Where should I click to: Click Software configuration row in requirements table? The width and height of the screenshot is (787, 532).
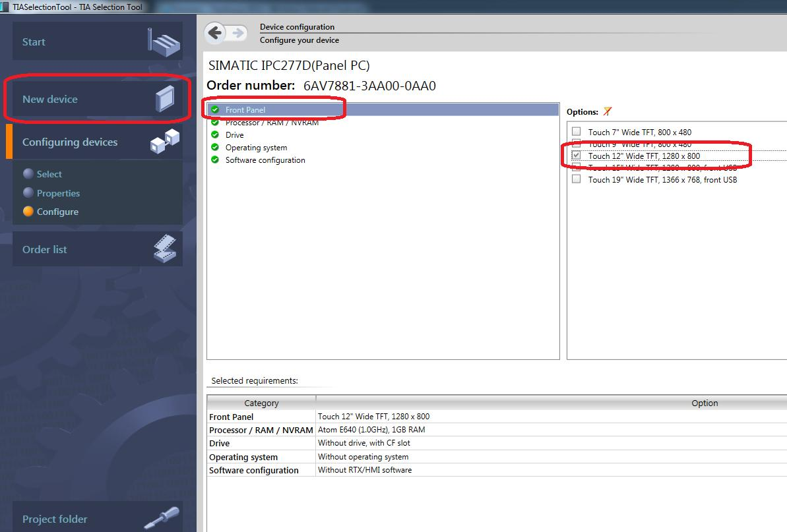click(x=497, y=470)
